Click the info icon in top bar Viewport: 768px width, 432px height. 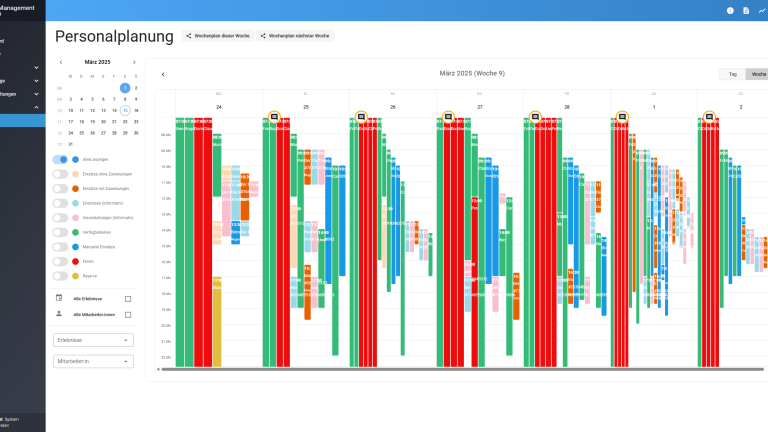[730, 11]
